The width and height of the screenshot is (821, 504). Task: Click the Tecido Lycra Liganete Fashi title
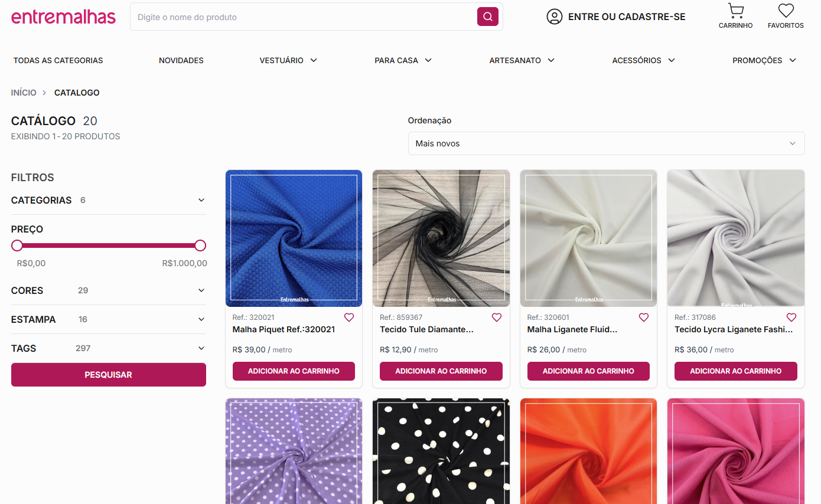734,329
